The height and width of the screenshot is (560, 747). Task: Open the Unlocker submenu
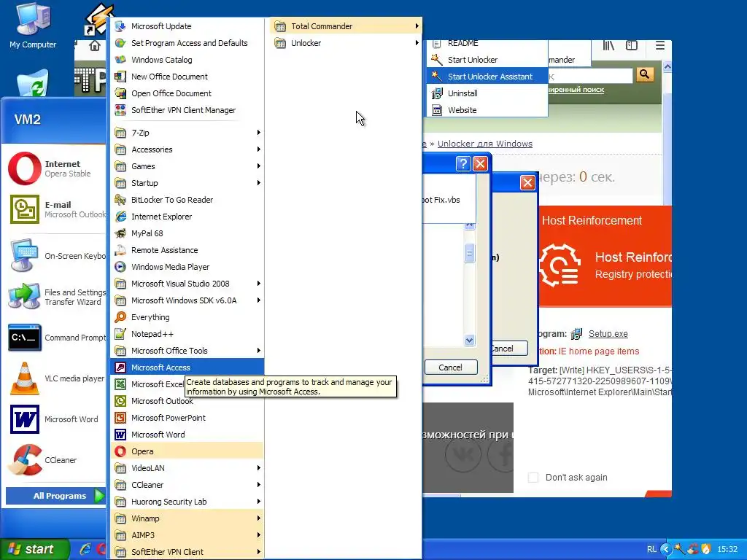click(346, 43)
